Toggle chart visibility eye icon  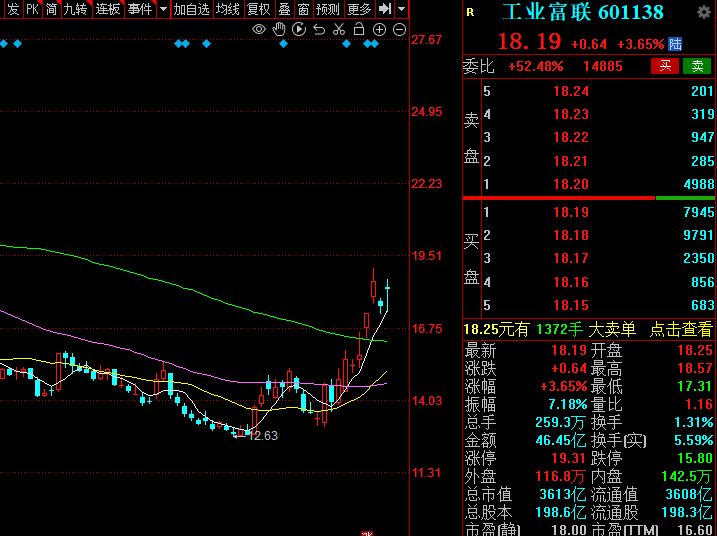(x=259, y=30)
